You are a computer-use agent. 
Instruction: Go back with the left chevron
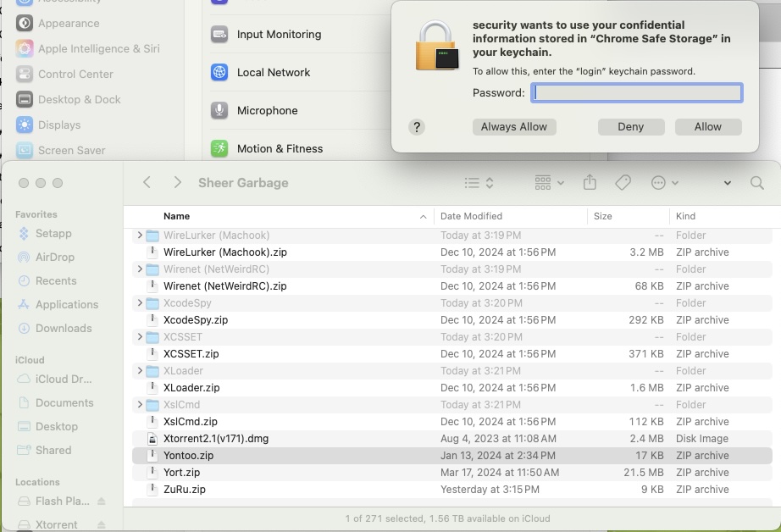pos(147,183)
